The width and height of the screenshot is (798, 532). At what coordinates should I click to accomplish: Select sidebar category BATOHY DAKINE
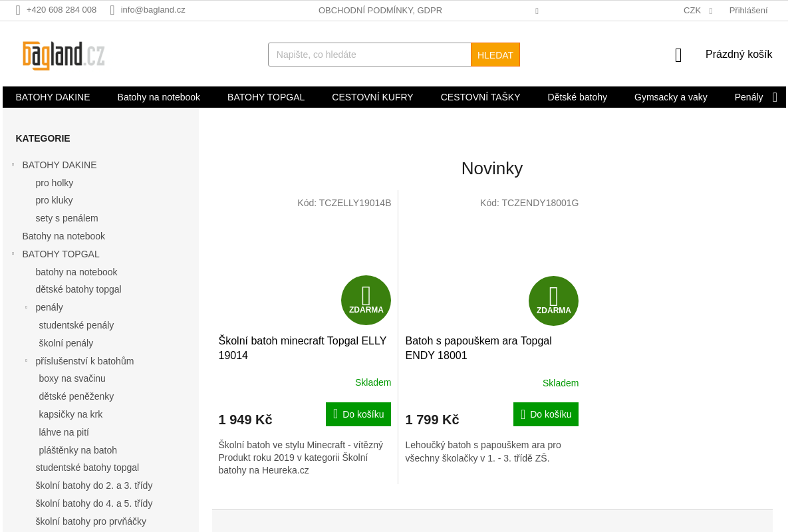coord(59,165)
